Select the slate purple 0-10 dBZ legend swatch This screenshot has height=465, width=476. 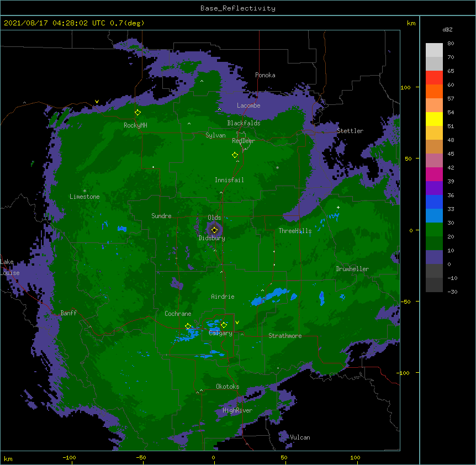434,257
